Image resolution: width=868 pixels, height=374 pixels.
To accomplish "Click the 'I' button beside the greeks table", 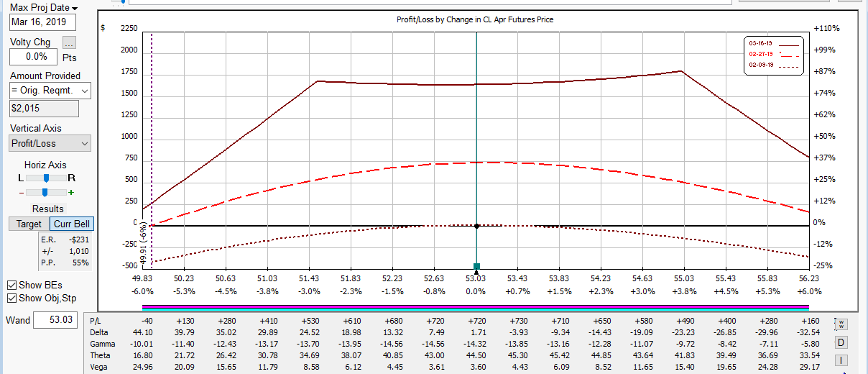I will pos(840,360).
